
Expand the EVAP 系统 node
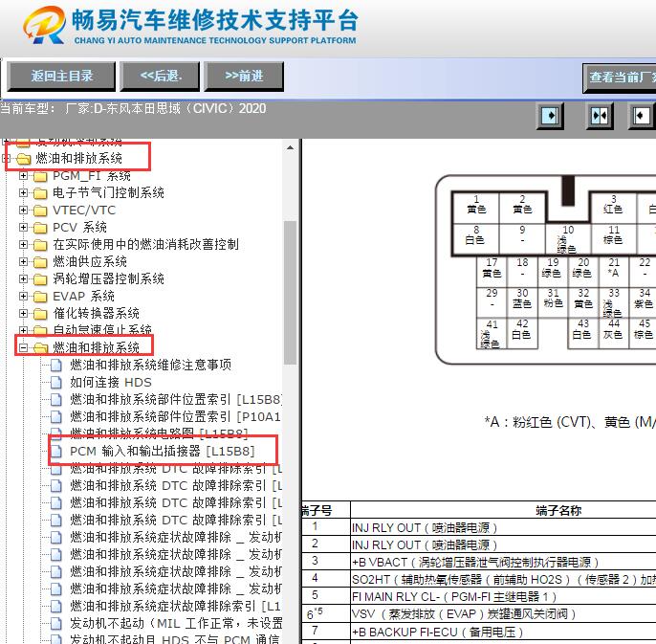coord(24,297)
